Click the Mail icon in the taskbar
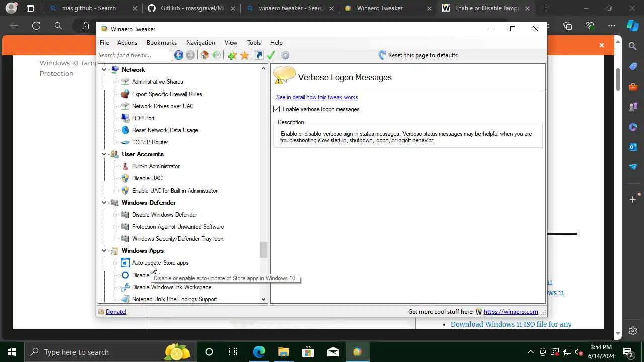 (x=333, y=352)
